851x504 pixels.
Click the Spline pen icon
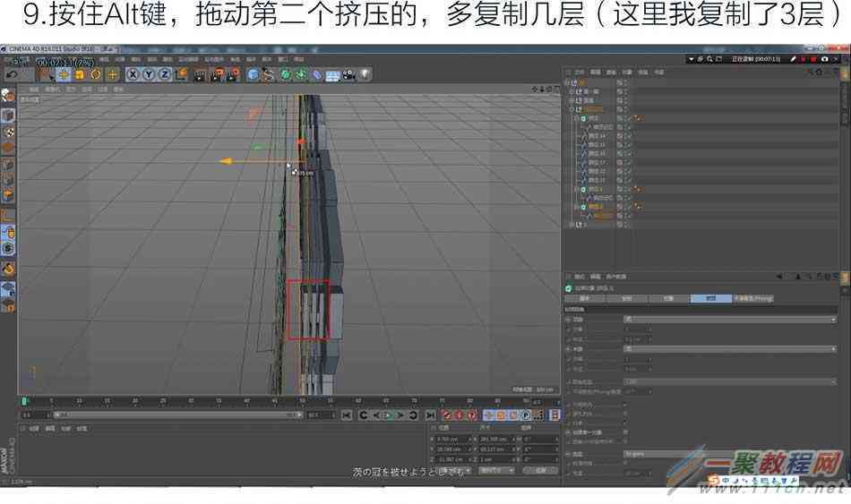(269, 75)
